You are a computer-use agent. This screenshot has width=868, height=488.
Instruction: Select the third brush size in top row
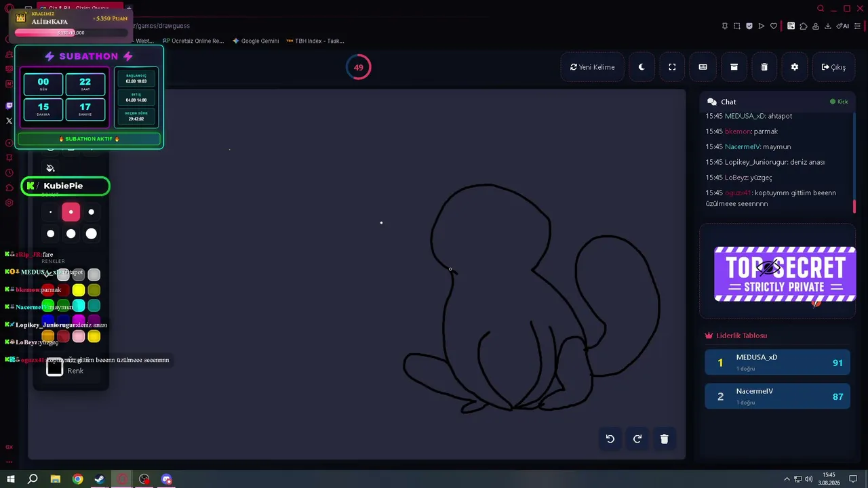tap(92, 212)
